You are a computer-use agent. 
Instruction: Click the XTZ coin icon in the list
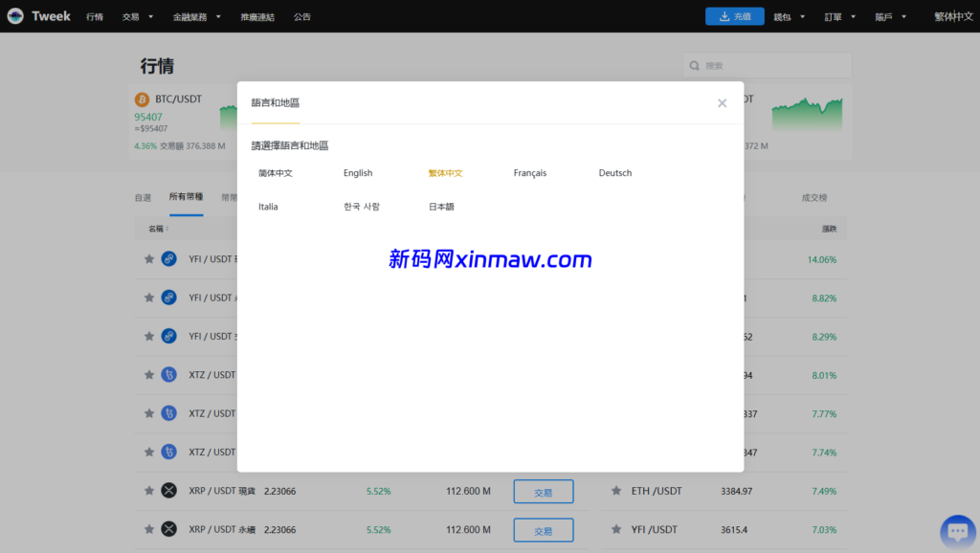(168, 374)
